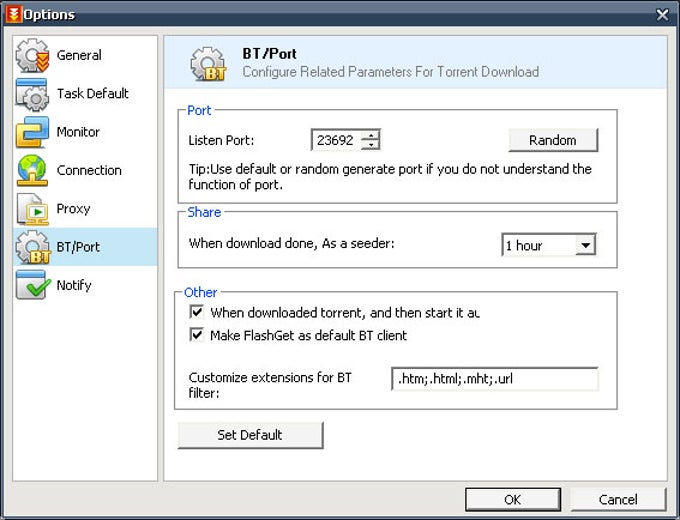The height and width of the screenshot is (520, 680).
Task: Click the FlashGet logo in title bar
Action: coord(13,13)
